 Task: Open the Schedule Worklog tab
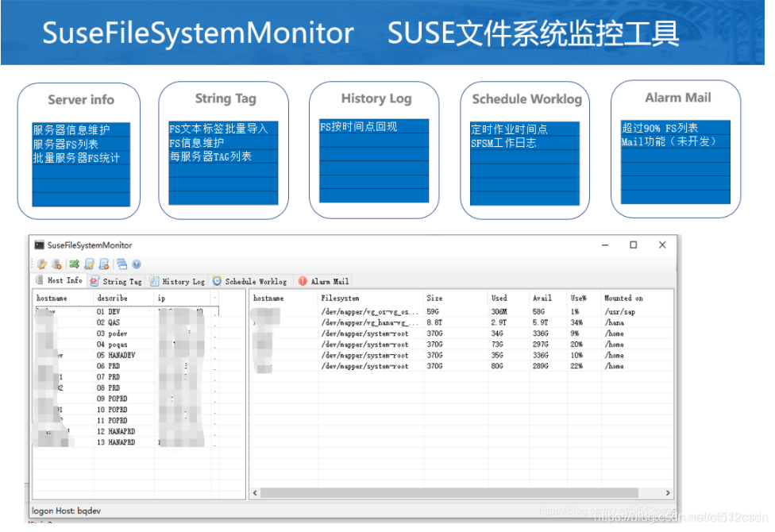tap(250, 281)
